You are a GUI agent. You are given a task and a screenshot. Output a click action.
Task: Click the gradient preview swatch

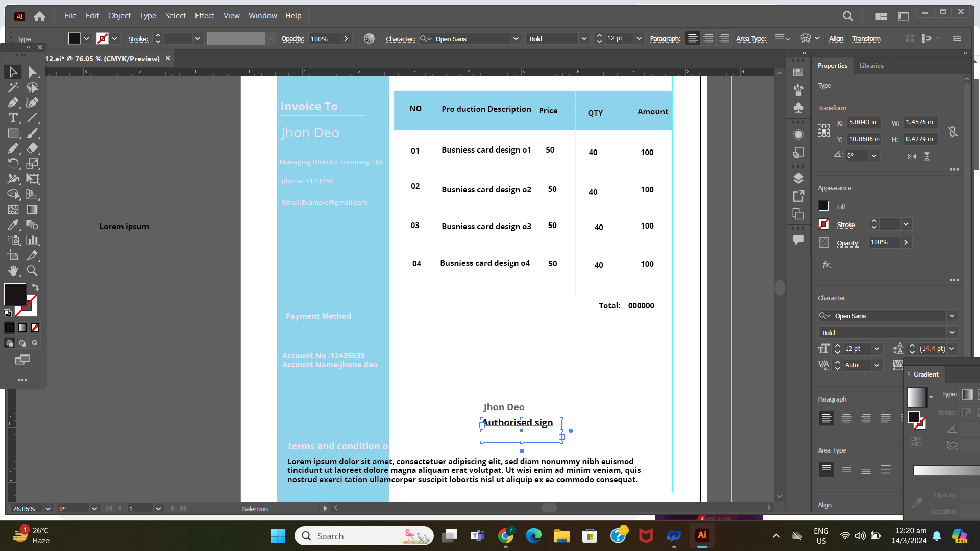click(917, 397)
